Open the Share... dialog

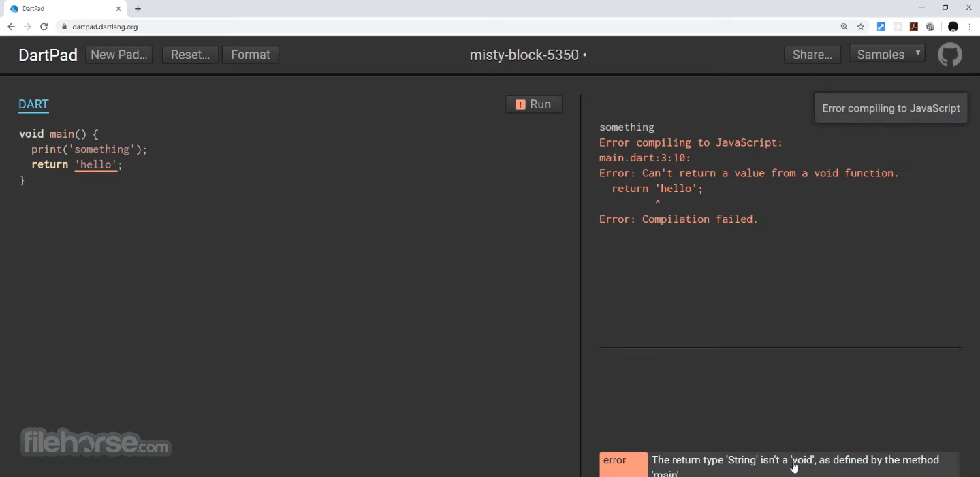(x=812, y=55)
